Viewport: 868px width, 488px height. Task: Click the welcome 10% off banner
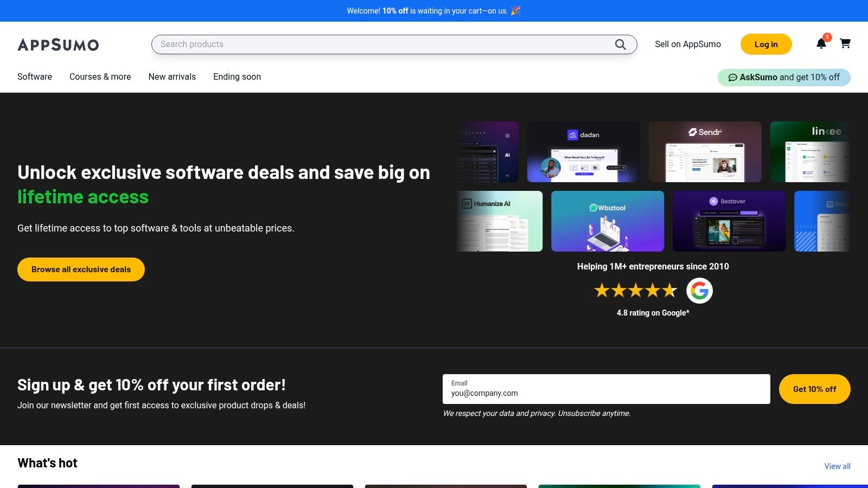click(434, 11)
